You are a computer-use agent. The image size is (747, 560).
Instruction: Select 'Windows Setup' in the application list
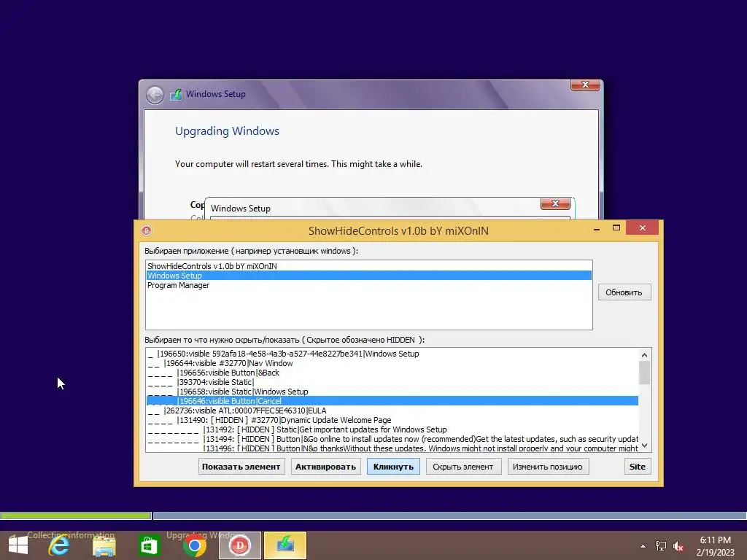point(368,276)
